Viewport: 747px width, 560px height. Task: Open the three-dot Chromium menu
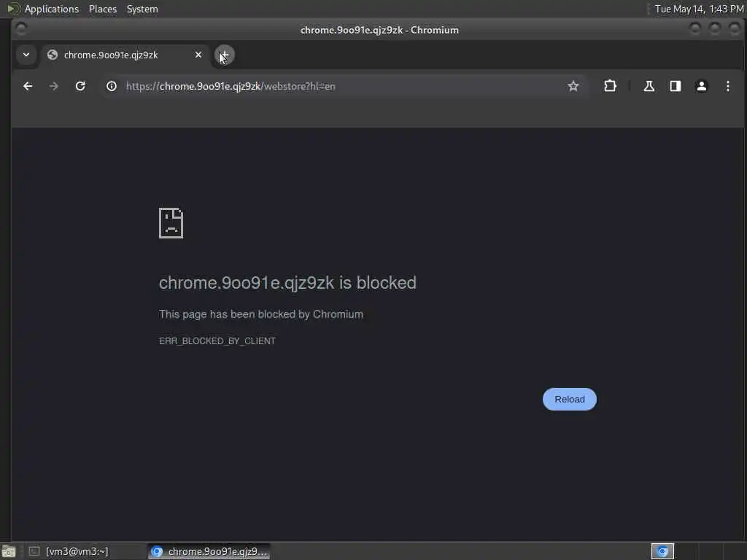coord(727,86)
